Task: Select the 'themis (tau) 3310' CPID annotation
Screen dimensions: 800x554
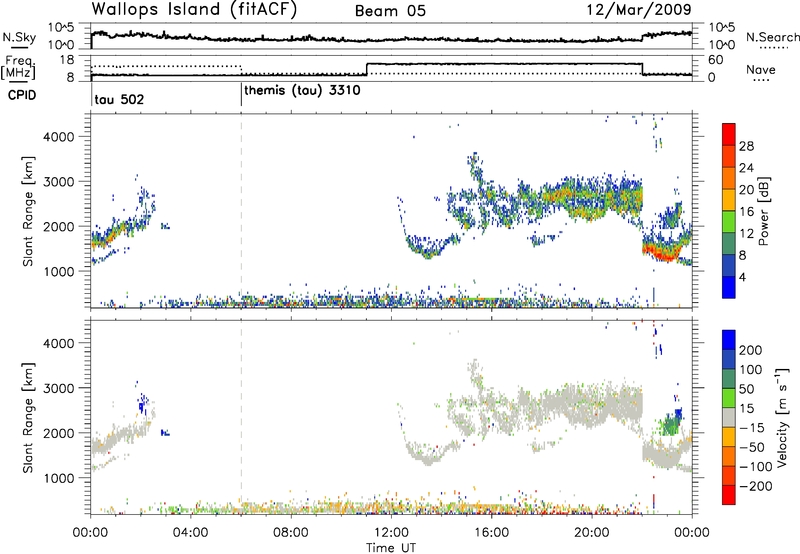Action: pyautogui.click(x=302, y=91)
